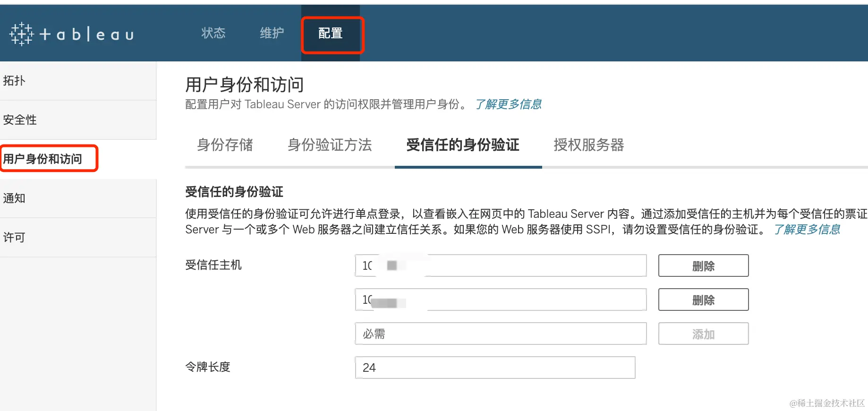The height and width of the screenshot is (411, 868).
Task: Focus the 必需 new trusted host field
Action: (501, 334)
